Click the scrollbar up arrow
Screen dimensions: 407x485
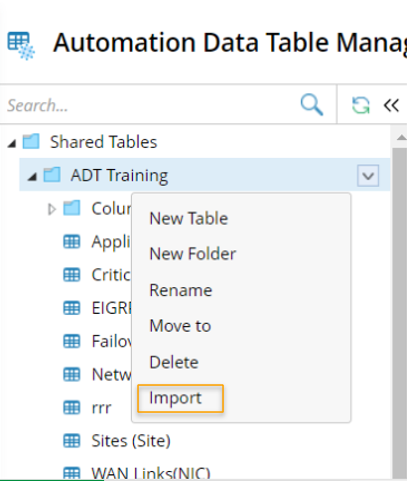coord(401,137)
